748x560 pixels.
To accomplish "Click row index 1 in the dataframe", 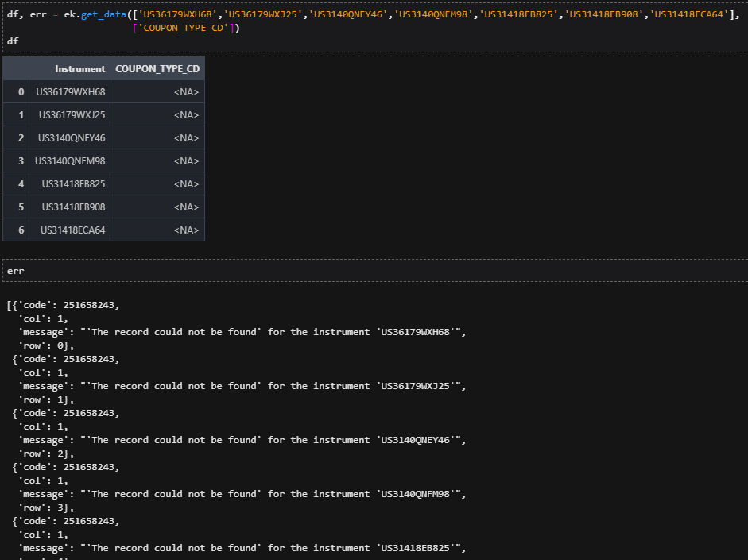I will tap(16, 115).
